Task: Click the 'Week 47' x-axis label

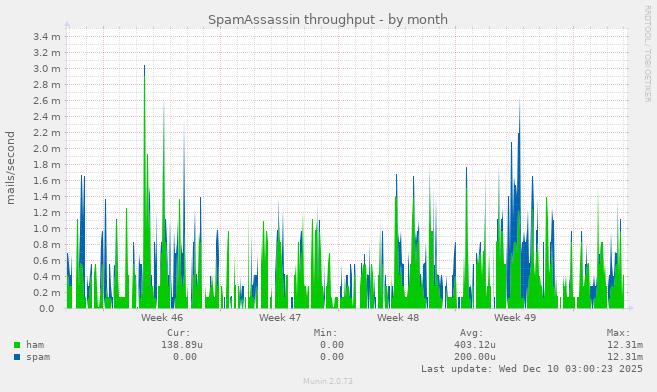Action: click(280, 317)
